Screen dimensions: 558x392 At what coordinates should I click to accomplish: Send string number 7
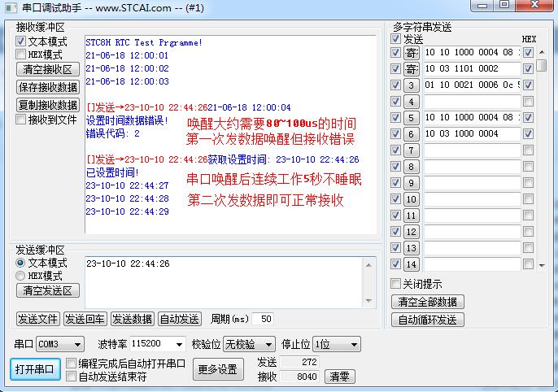coord(411,150)
